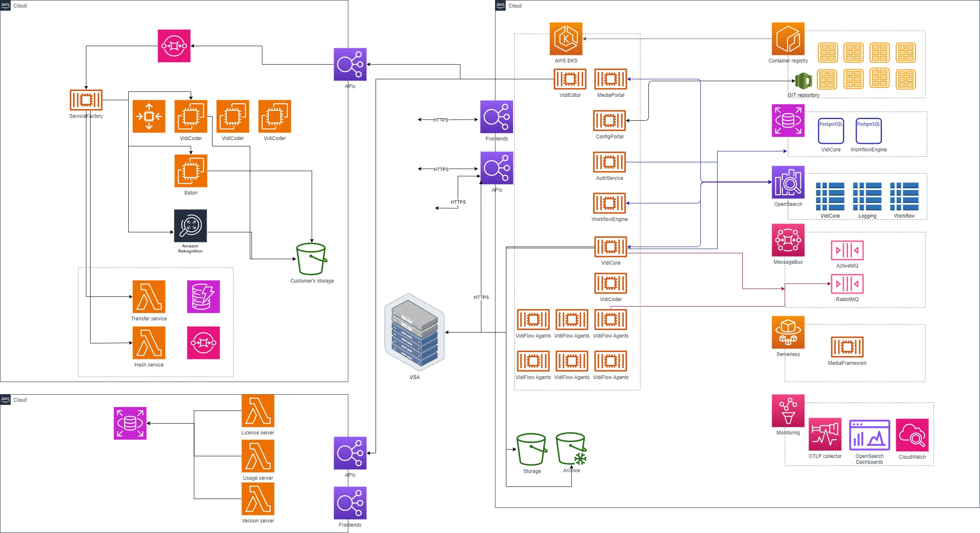Screen dimensions: 980x533
Task: Select the ServiceFactory container icon
Action: [86, 100]
